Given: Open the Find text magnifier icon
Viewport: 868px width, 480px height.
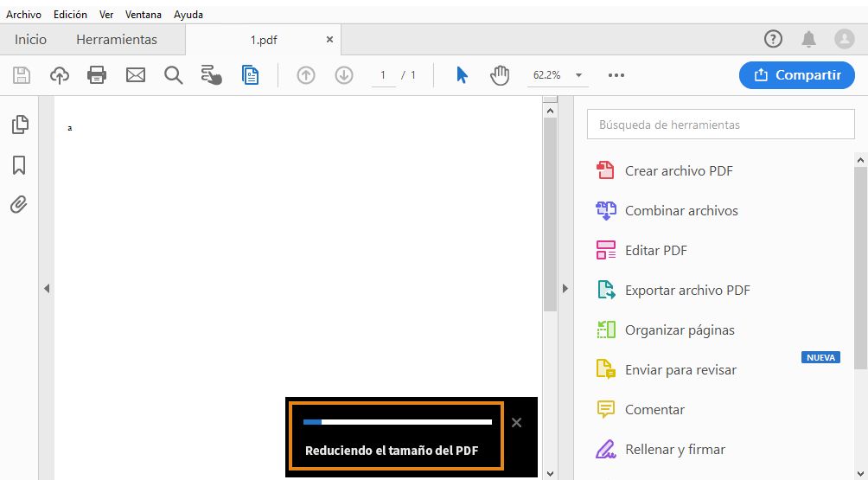Looking at the screenshot, I should (x=173, y=74).
